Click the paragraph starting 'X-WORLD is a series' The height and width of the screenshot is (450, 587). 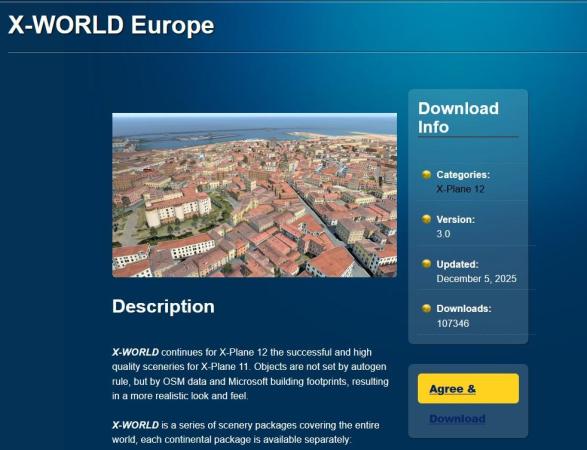246,432
